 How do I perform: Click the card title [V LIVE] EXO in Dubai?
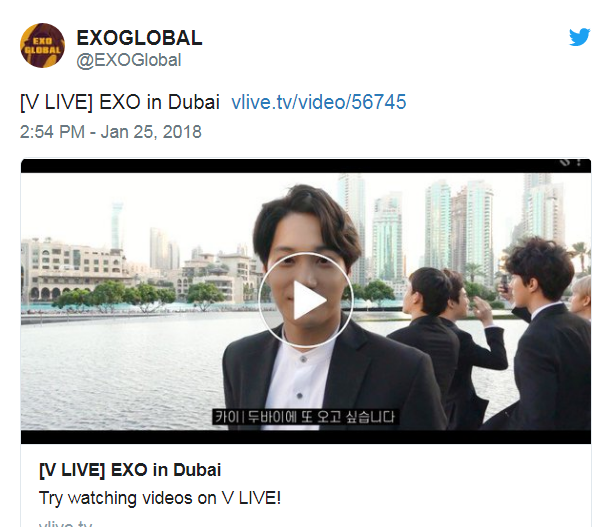[130, 470]
